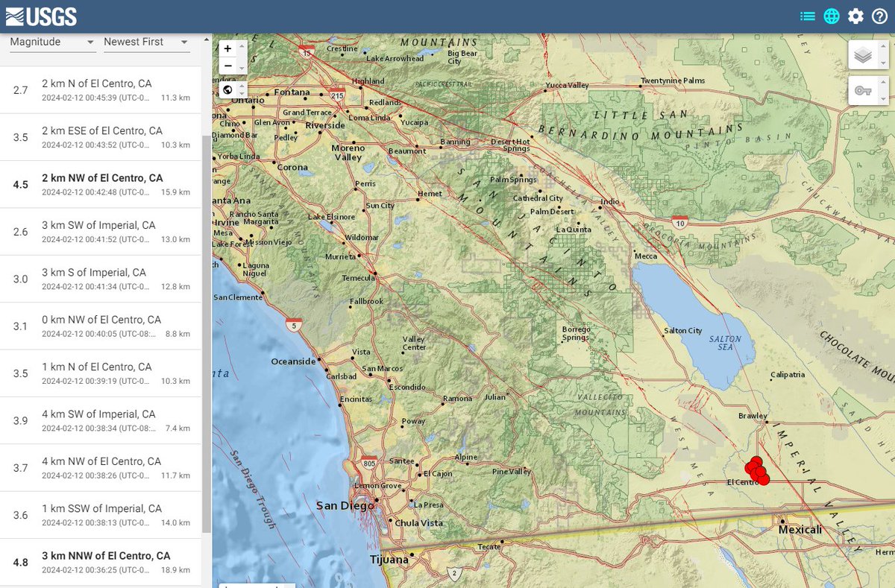Click the USGS logo in the top bar
Screen dimensions: 895x588
pos(41,15)
